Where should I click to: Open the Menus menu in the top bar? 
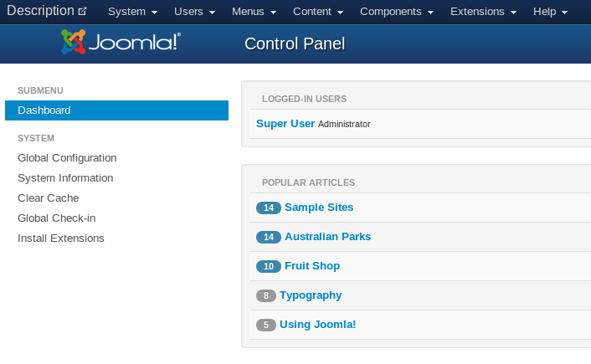tap(254, 12)
